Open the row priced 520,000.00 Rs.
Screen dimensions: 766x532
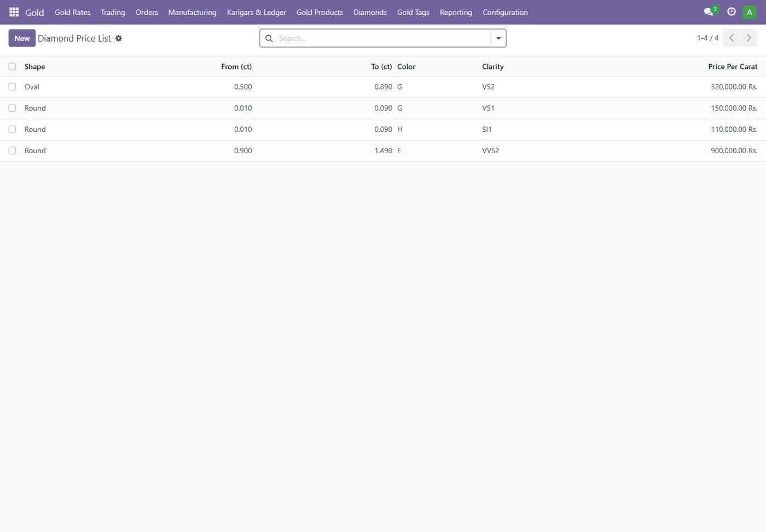point(383,87)
